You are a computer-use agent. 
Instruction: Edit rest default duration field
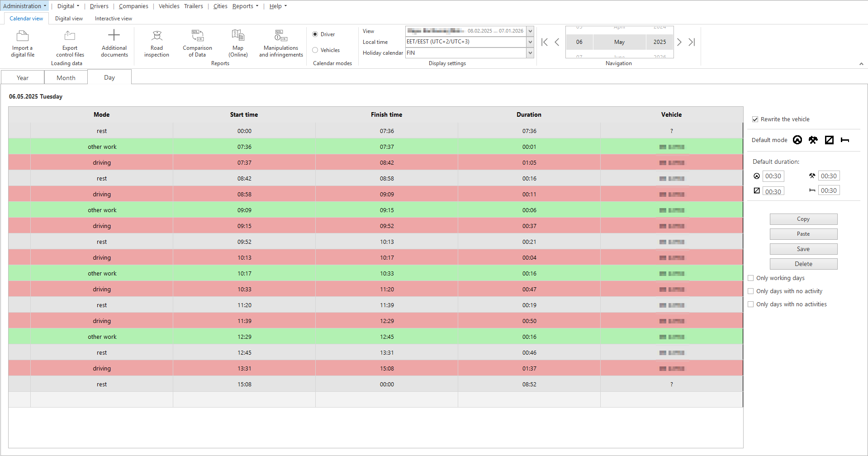tap(829, 190)
